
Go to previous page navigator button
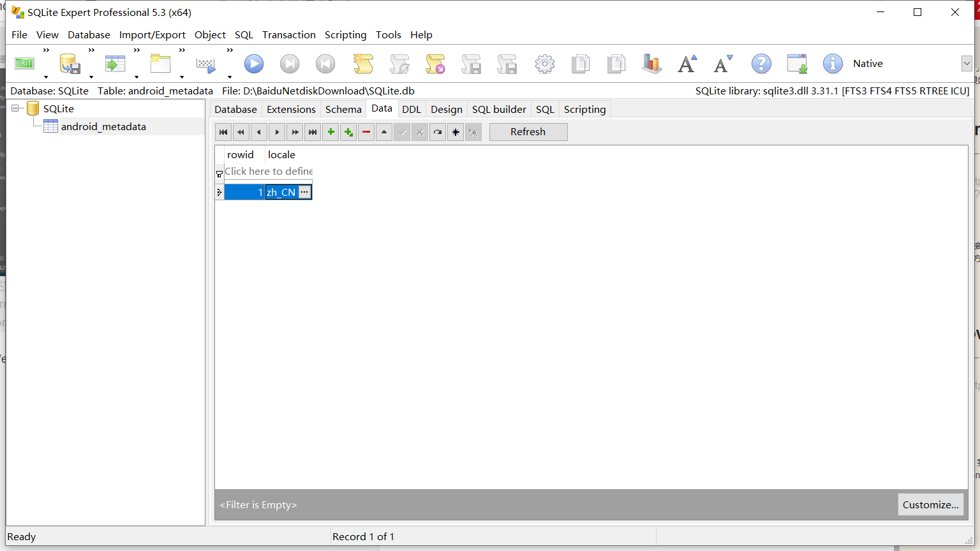241,132
